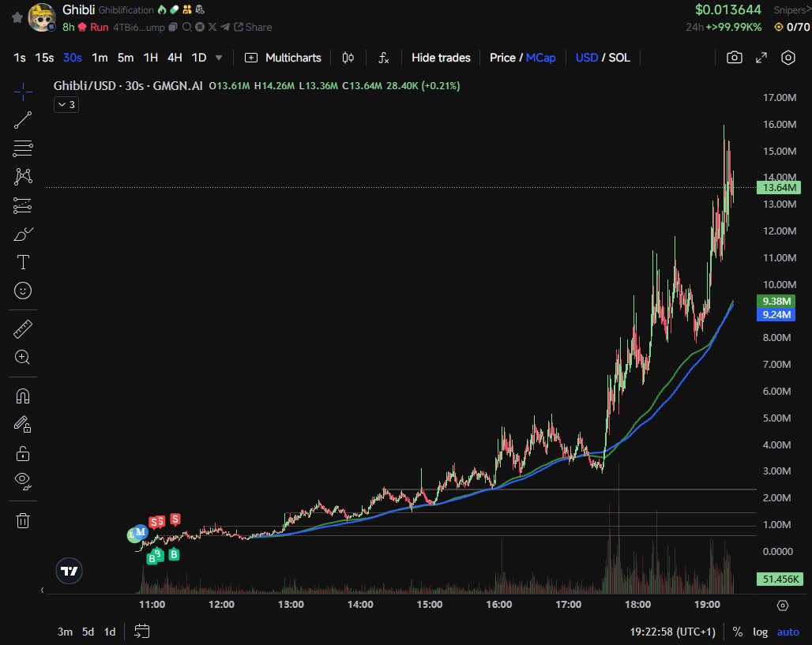This screenshot has width=812, height=645.
Task: Copy the 4TBi6...ump contract address
Action: coord(173,27)
